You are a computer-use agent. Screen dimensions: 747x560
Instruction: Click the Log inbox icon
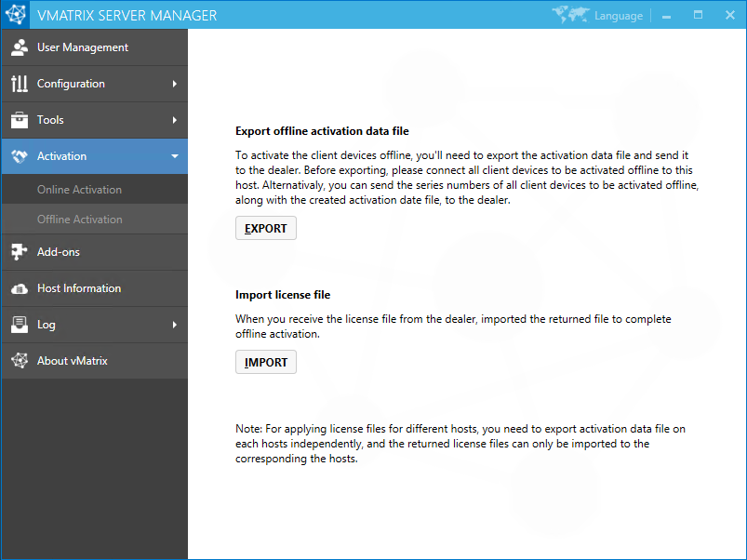(20, 325)
